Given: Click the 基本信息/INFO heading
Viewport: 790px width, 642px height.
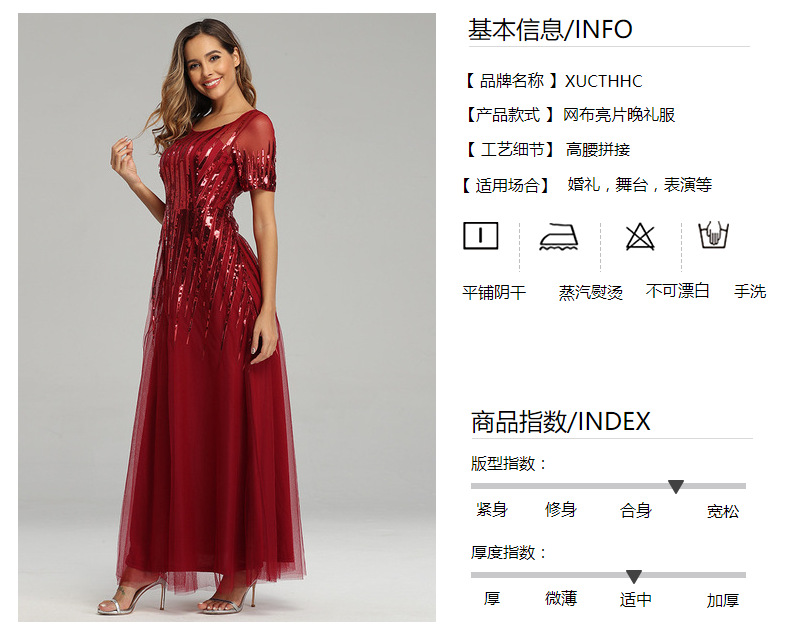Looking at the screenshot, I should [x=550, y=30].
